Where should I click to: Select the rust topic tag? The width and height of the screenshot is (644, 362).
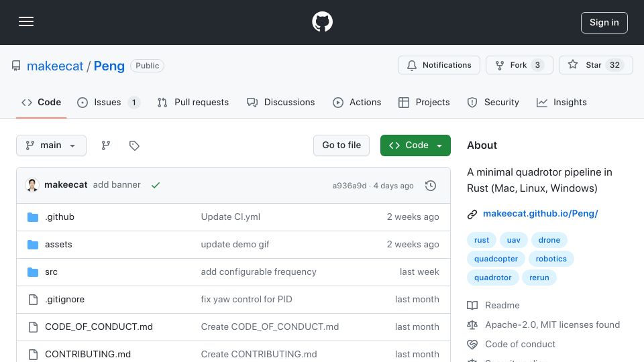point(482,240)
